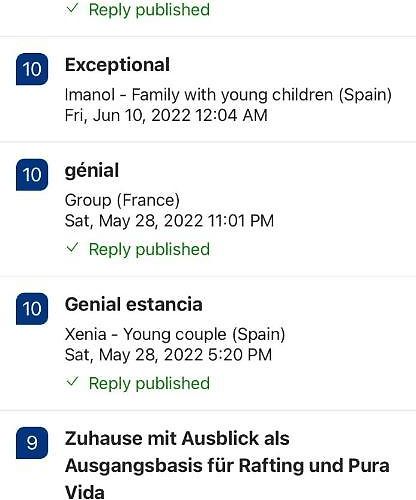Tap date Sat, May 28, 2022 11:01 PM
This screenshot has height=500, width=416.
coord(169,221)
